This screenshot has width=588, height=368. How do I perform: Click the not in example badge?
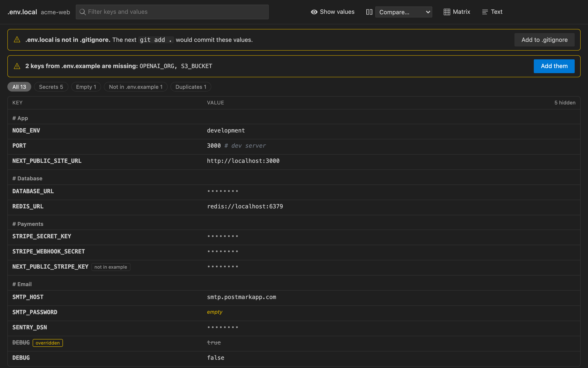click(x=111, y=267)
